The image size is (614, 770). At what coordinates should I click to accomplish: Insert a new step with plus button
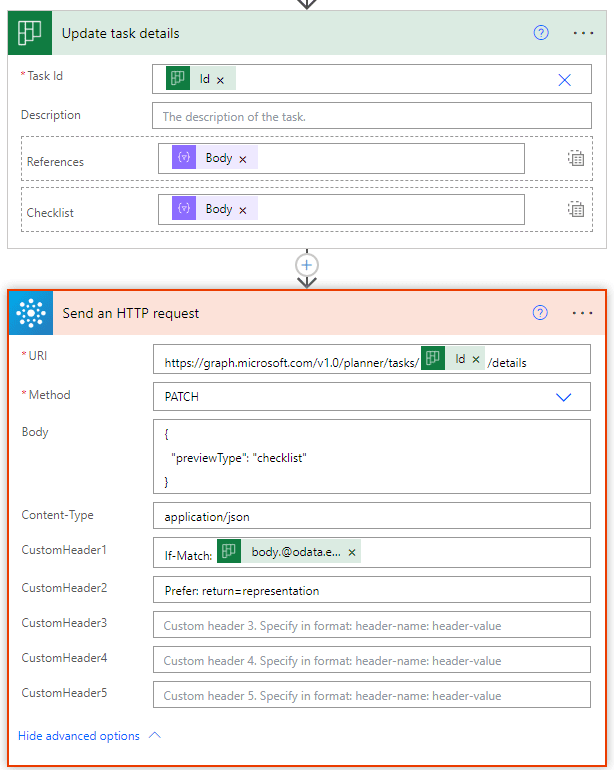tap(307, 265)
